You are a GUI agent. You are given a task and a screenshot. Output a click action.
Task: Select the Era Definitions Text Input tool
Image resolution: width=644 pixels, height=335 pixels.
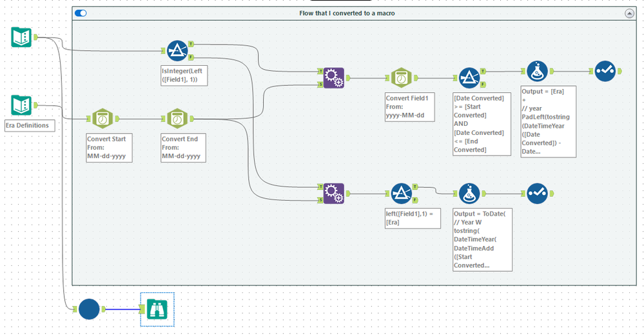21,105
